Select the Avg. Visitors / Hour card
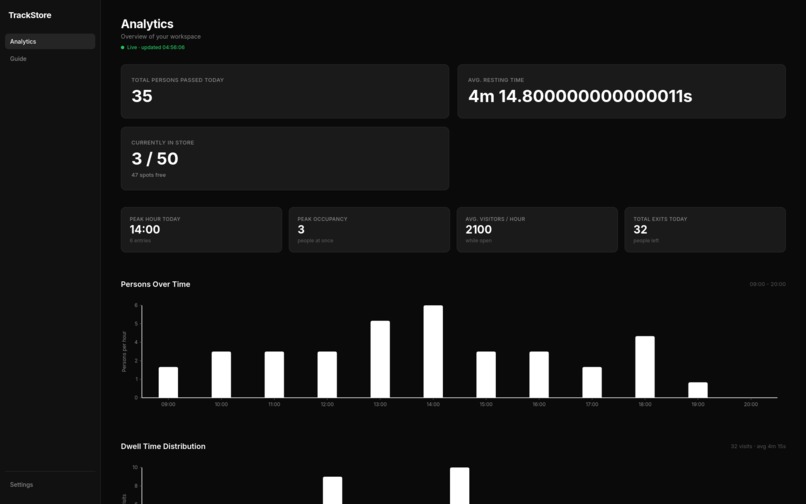806x504 pixels. point(537,230)
